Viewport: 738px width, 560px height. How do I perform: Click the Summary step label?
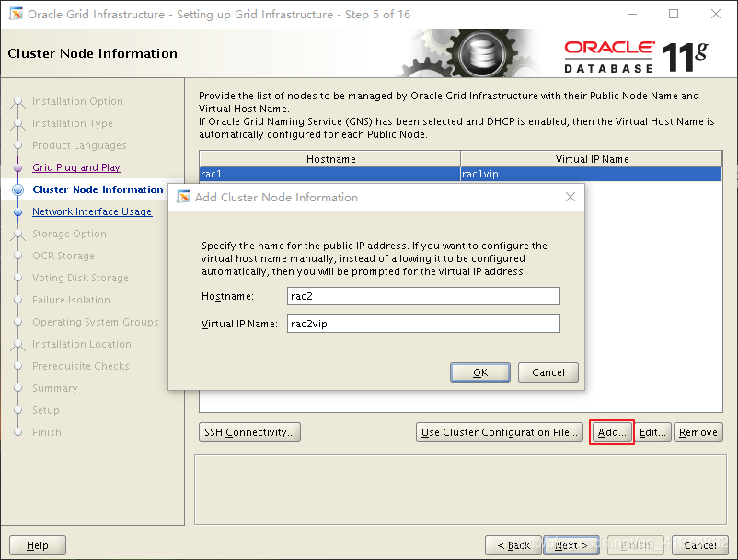coord(54,388)
